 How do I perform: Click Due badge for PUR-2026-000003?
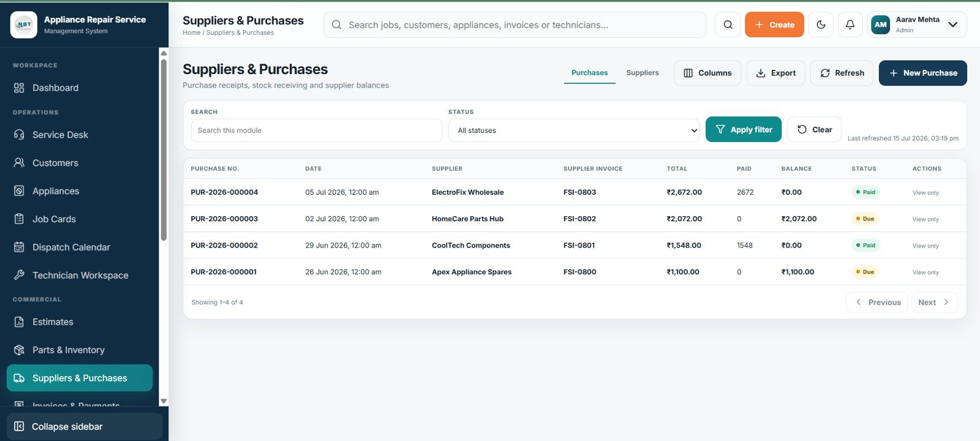pyautogui.click(x=865, y=219)
